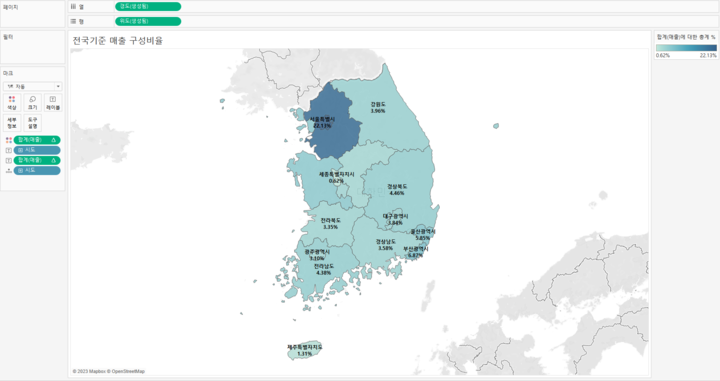Screen dimensions: 720x381
Task: Select the 울산광역시 5.85% map label
Action: click(x=423, y=235)
